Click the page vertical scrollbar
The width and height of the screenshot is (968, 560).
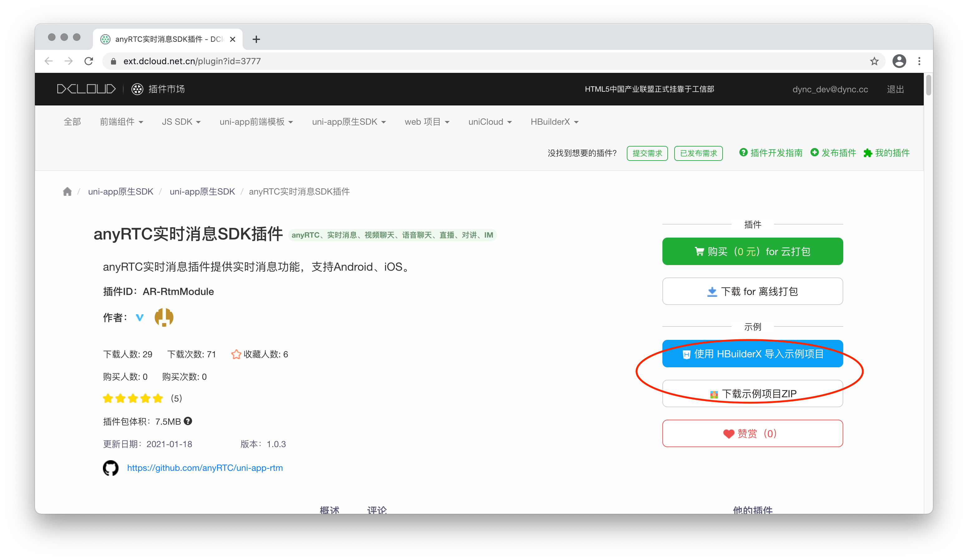928,85
